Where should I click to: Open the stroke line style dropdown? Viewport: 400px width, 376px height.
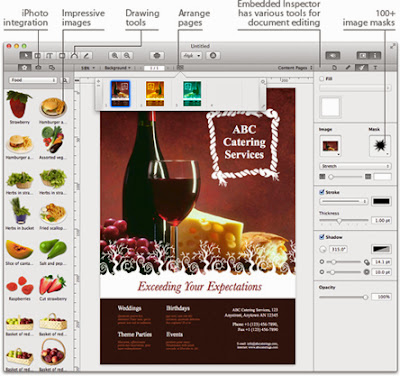click(343, 201)
